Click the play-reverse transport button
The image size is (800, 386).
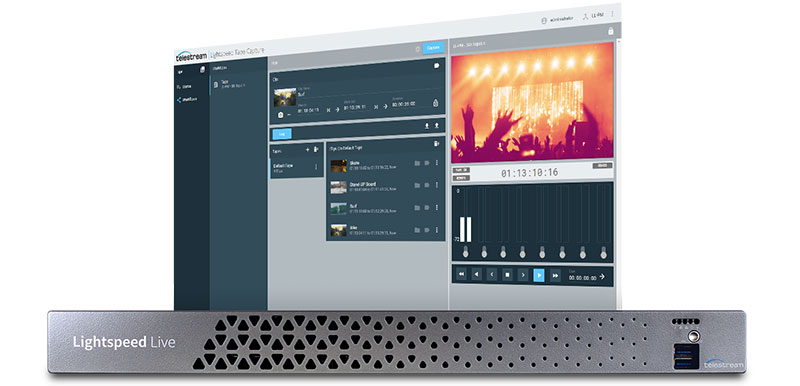(477, 275)
